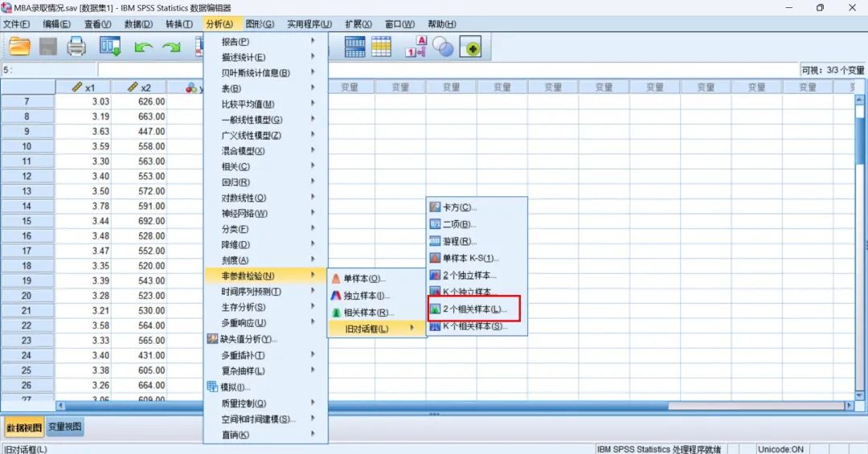Viewport: 868px width, 454px height.
Task: Open the 查看(V) menu
Action: point(98,24)
